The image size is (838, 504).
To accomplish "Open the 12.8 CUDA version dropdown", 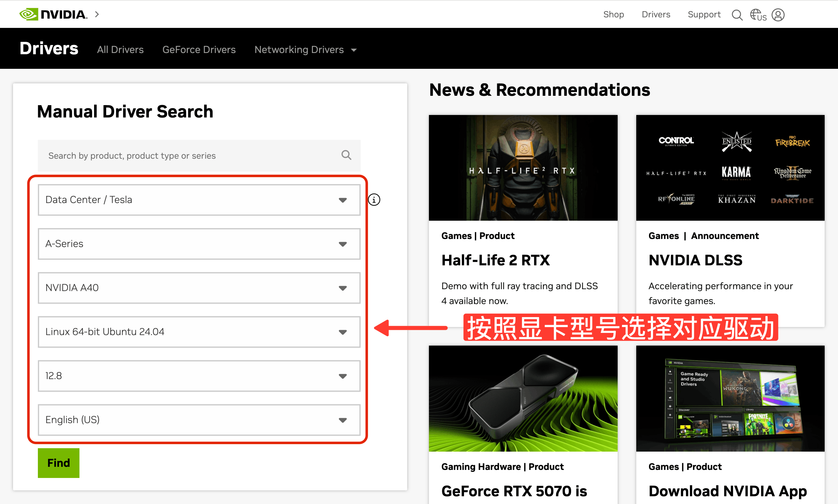I will [199, 376].
